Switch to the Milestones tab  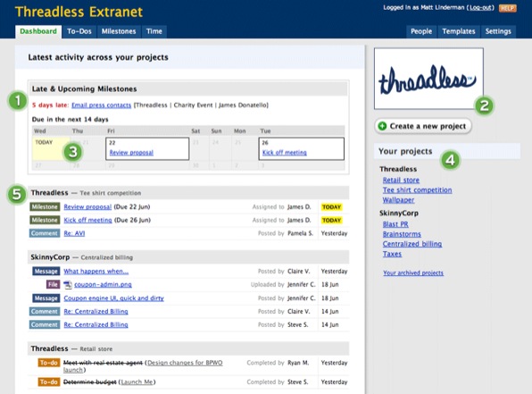pos(119,31)
